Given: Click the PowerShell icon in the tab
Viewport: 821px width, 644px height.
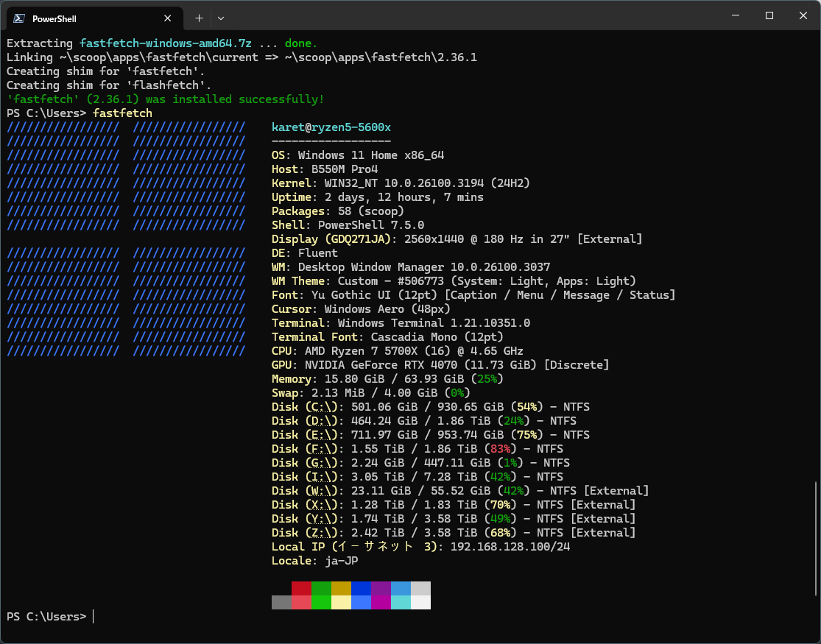Looking at the screenshot, I should 19,18.
